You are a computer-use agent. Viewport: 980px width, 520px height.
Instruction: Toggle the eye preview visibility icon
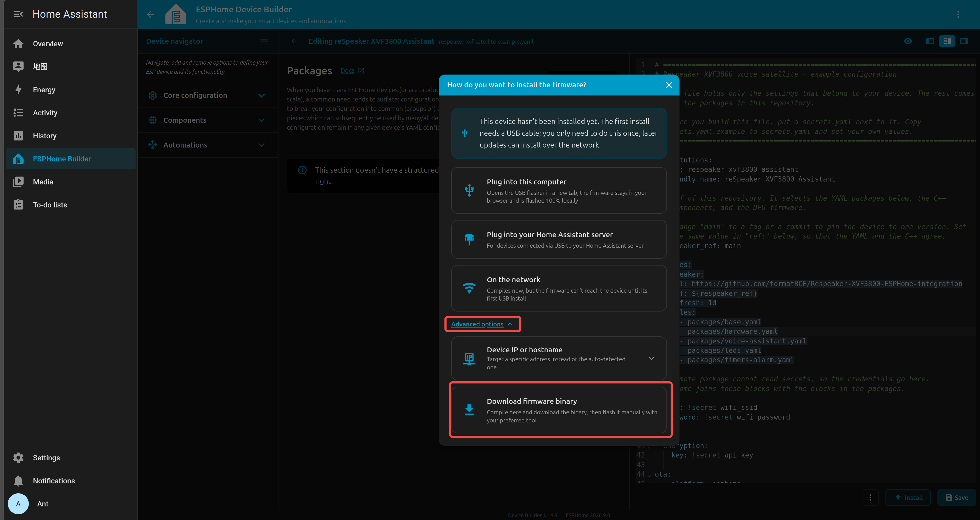pyautogui.click(x=908, y=41)
